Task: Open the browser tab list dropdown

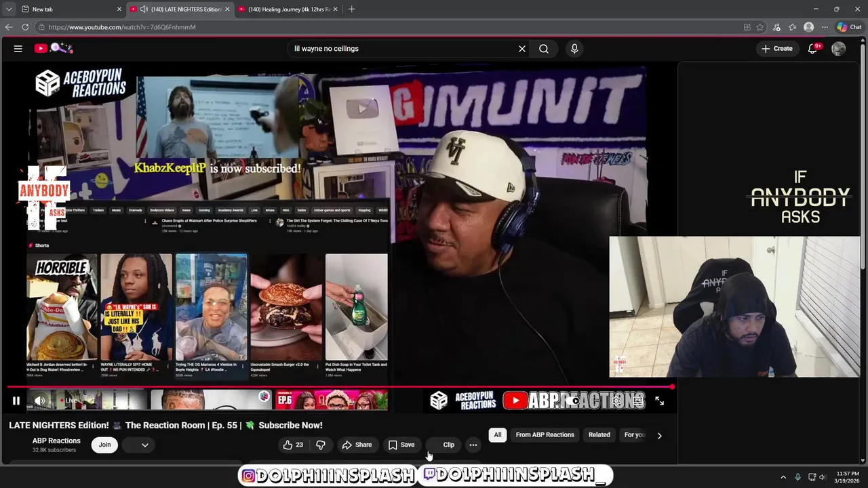Action: [x=9, y=9]
